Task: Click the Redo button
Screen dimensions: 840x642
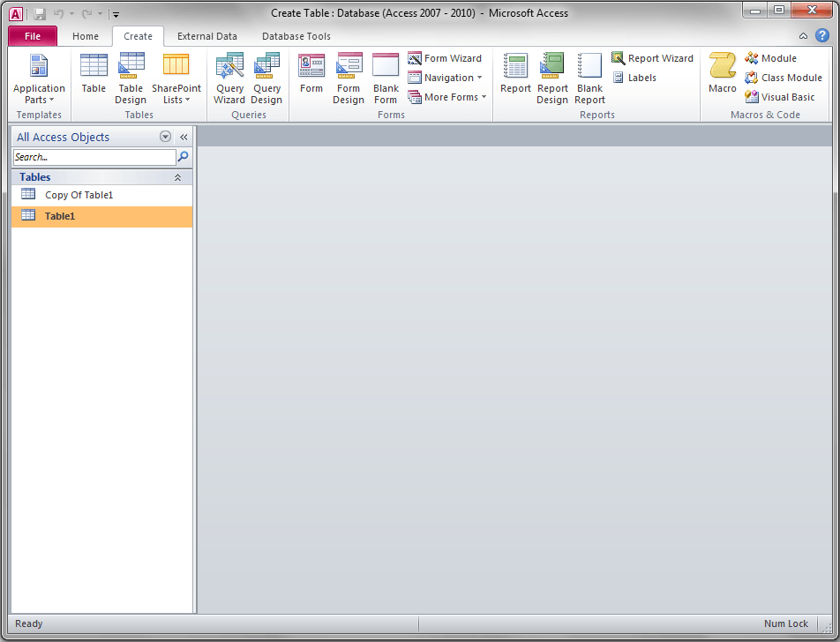Action: 86,14
